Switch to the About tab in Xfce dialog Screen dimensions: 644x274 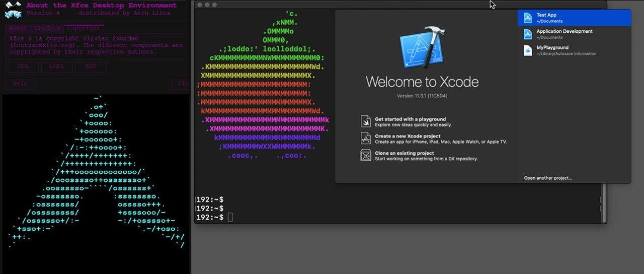pos(18,29)
